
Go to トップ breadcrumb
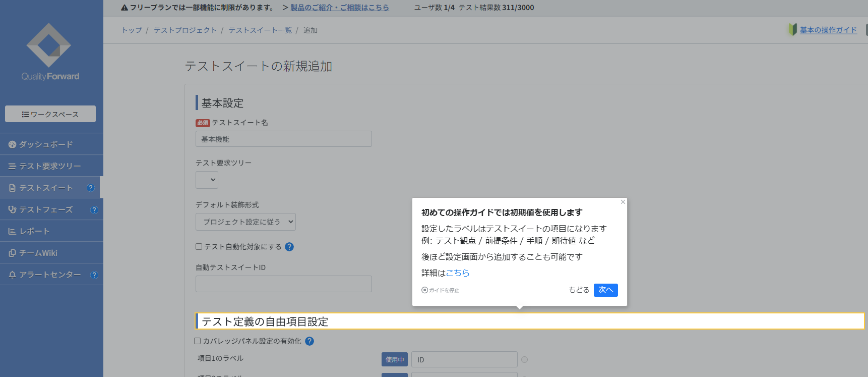(x=132, y=30)
